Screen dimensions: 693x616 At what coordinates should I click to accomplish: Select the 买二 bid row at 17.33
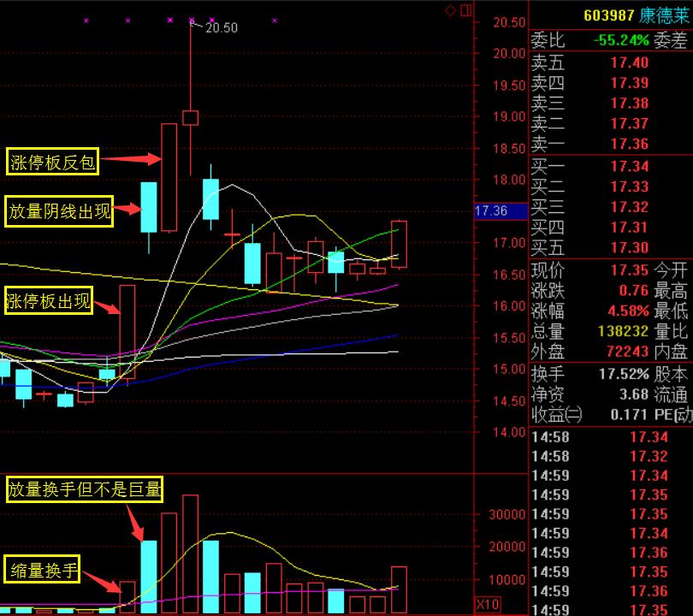pos(611,187)
